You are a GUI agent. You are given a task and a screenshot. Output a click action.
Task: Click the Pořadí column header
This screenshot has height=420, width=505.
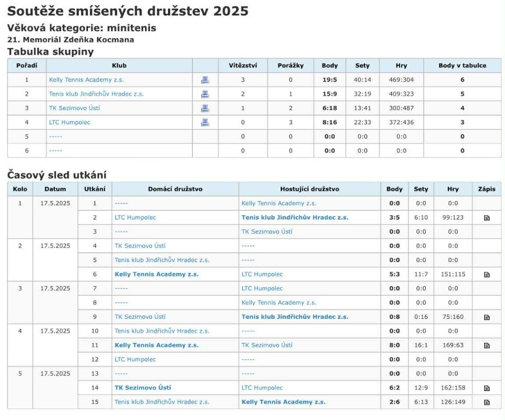point(27,65)
